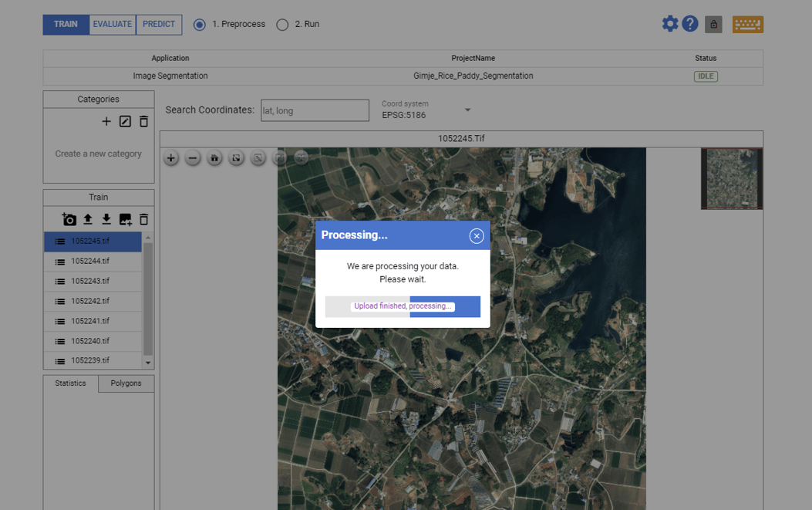Image resolution: width=812 pixels, height=510 pixels.
Task: Switch to the EVALUATE tab
Action: click(112, 24)
